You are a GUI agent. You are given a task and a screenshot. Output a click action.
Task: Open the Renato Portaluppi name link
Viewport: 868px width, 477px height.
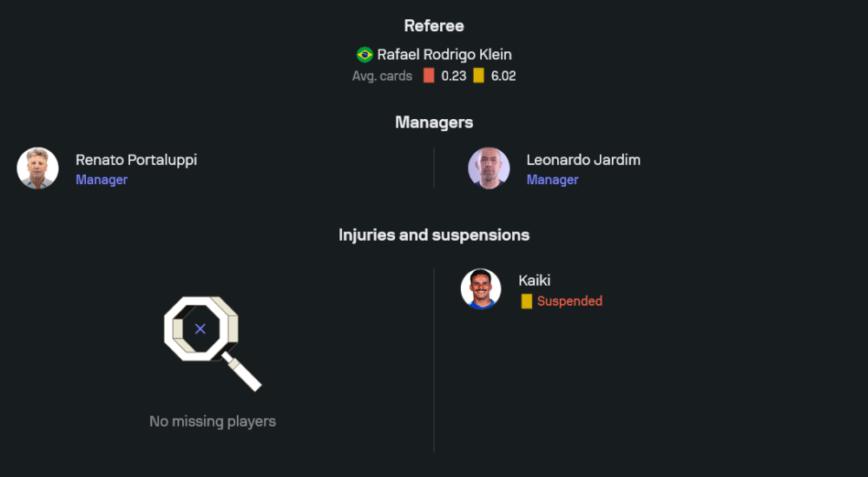point(136,160)
